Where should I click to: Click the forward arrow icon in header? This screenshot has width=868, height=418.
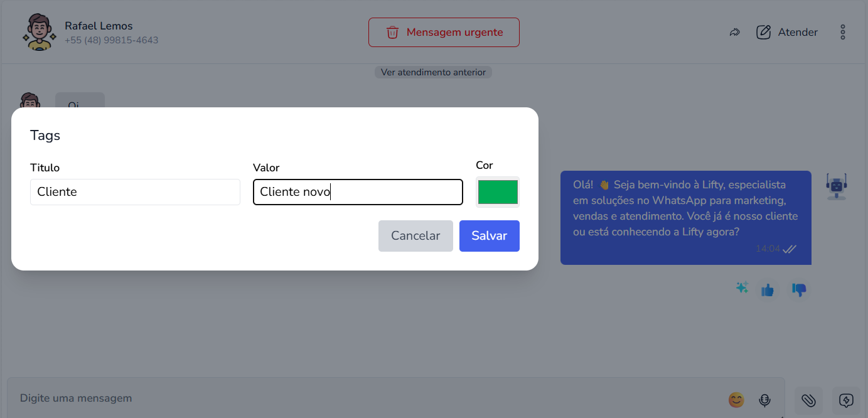coord(734,32)
